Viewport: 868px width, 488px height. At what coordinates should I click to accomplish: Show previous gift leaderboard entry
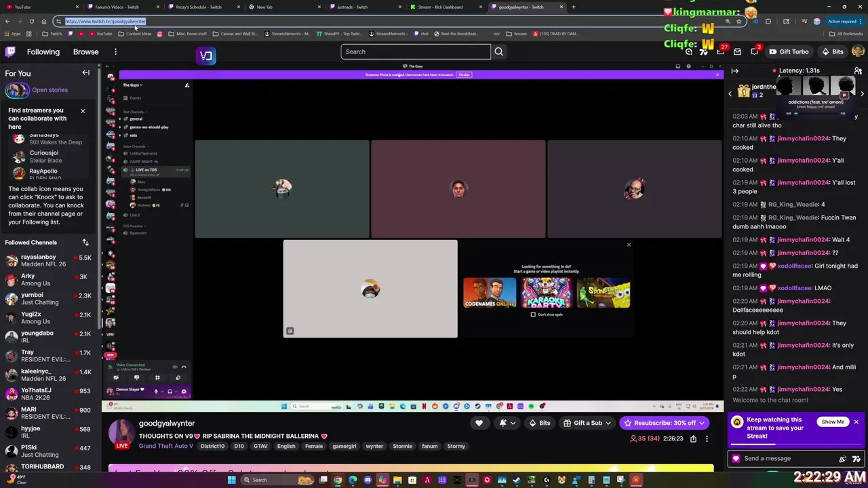pos(730,94)
